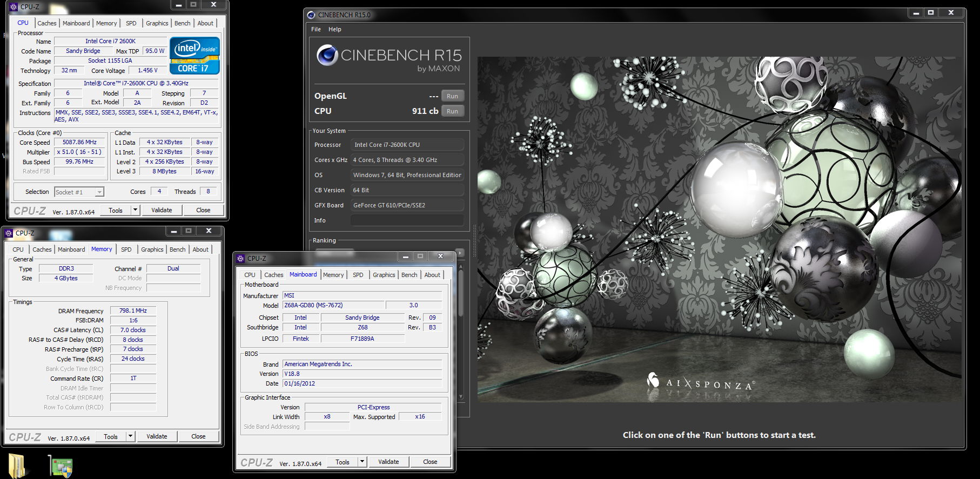Viewport: 980px width, 479px height.
Task: Switch to Bench tab in top CPU-Z
Action: [183, 23]
